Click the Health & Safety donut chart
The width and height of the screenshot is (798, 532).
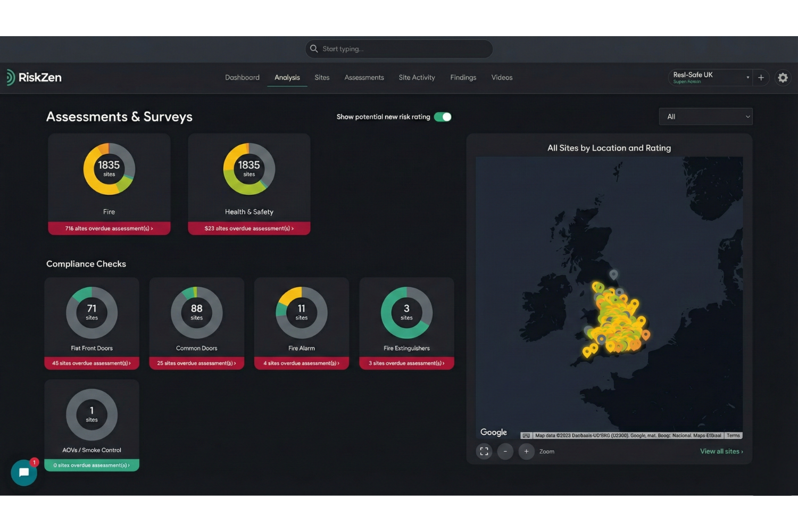(249, 169)
